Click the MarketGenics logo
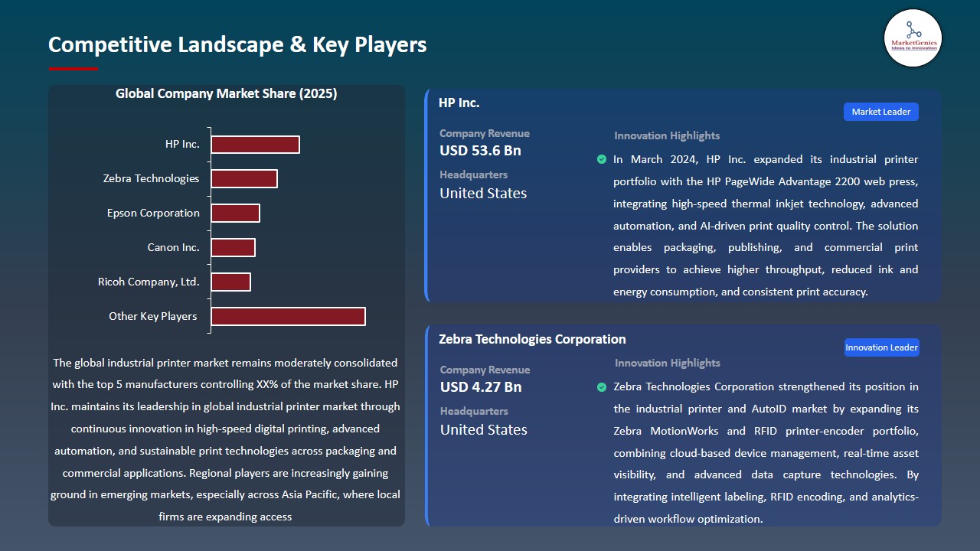This screenshot has width=980, height=551. click(x=913, y=37)
